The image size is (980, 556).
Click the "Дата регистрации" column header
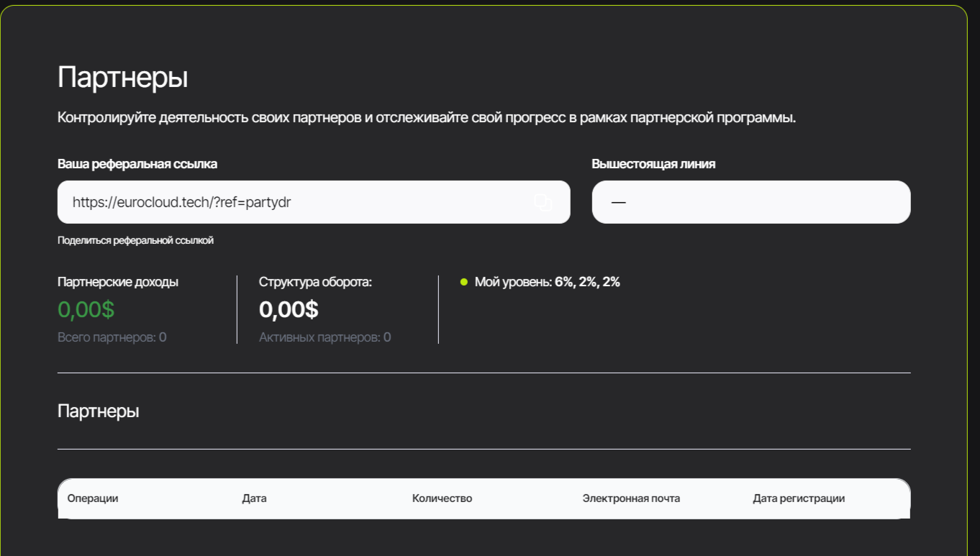click(799, 498)
